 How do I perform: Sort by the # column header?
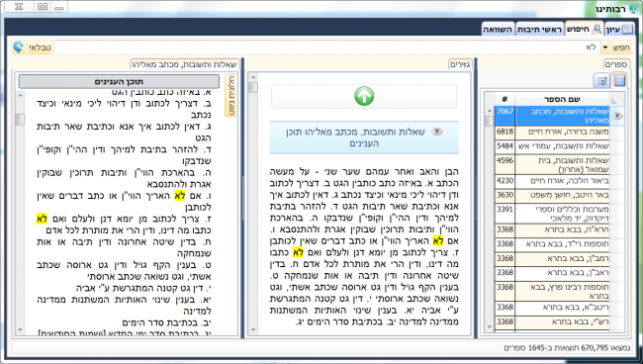pyautogui.click(x=505, y=99)
